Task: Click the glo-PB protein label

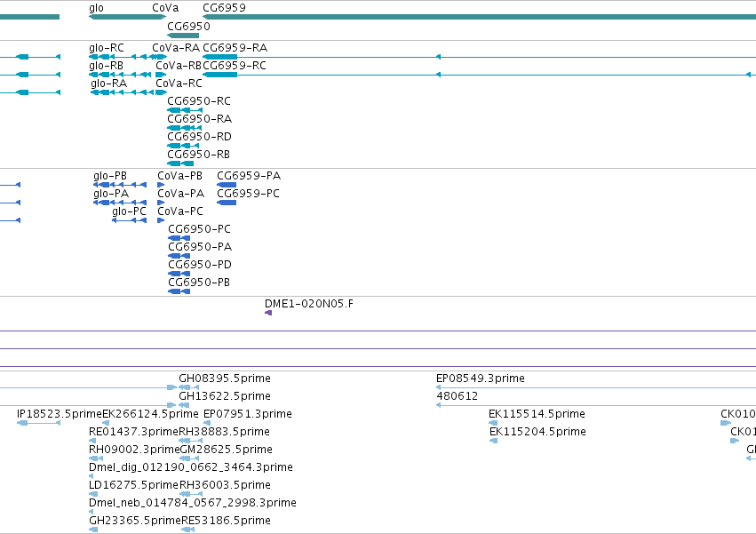Action: pyautogui.click(x=110, y=176)
